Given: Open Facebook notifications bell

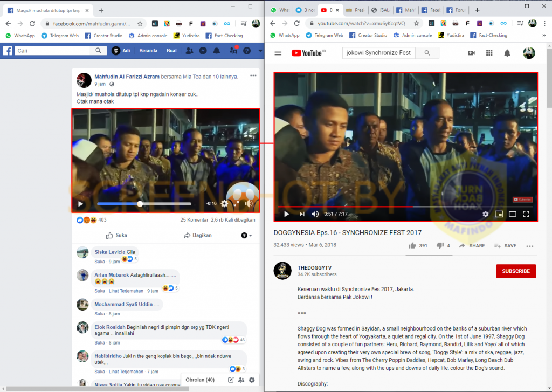Looking at the screenshot, I should click(x=216, y=51).
